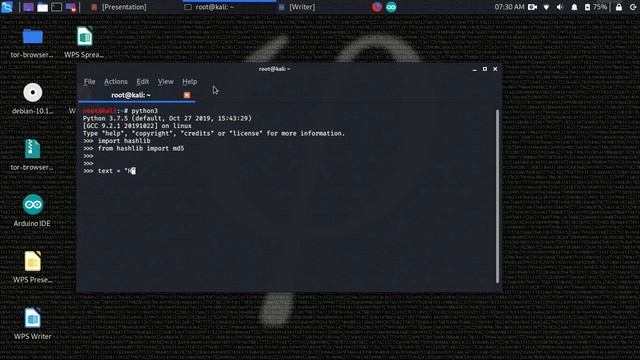Launch Arduino IDE from the desktop

(x=33, y=211)
